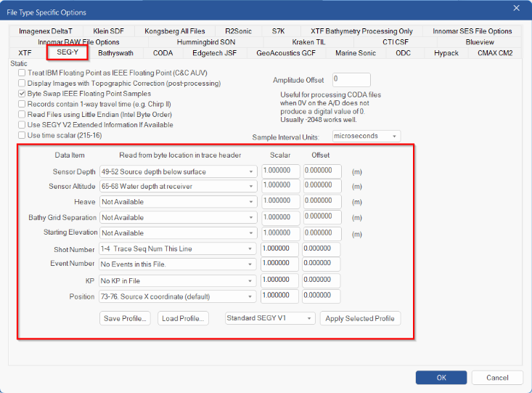The image size is (532, 393).
Task: Open the Marine Sonic tab
Action: pyautogui.click(x=356, y=53)
